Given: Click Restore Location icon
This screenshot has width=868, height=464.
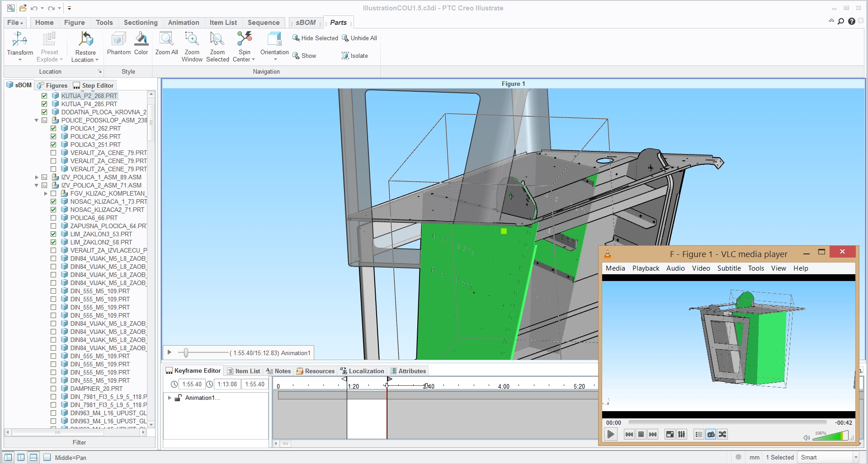Looking at the screenshot, I should tap(85, 40).
